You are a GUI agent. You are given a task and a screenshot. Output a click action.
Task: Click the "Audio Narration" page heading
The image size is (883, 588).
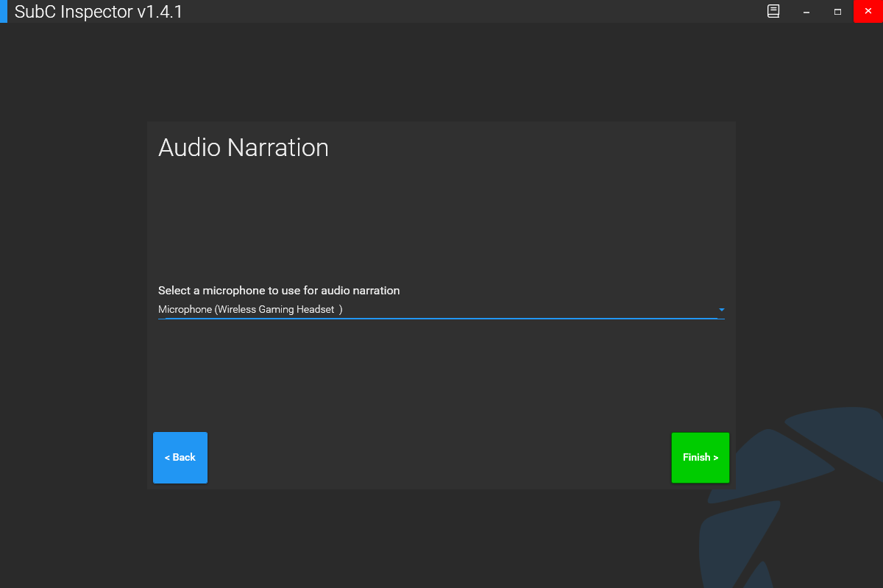pyautogui.click(x=244, y=148)
